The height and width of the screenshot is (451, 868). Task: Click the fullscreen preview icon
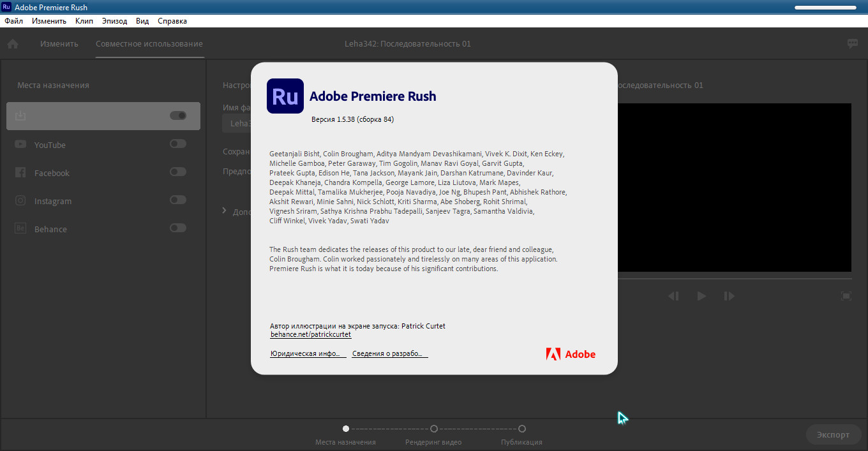tap(846, 296)
